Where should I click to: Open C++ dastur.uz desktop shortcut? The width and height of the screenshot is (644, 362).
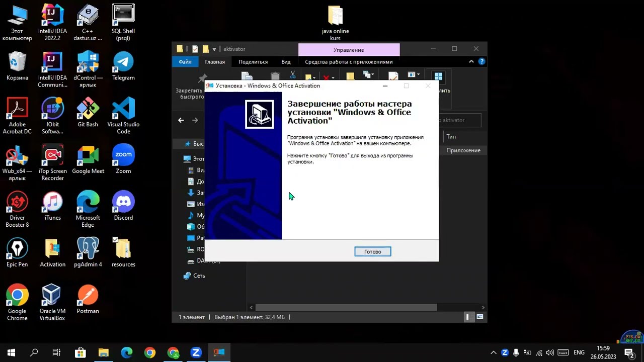(88, 23)
